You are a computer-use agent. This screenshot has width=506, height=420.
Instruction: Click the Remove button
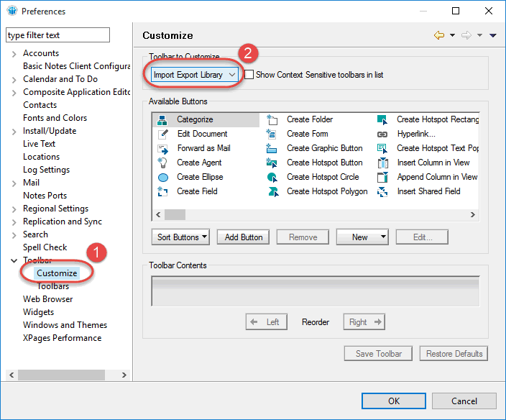(x=303, y=237)
